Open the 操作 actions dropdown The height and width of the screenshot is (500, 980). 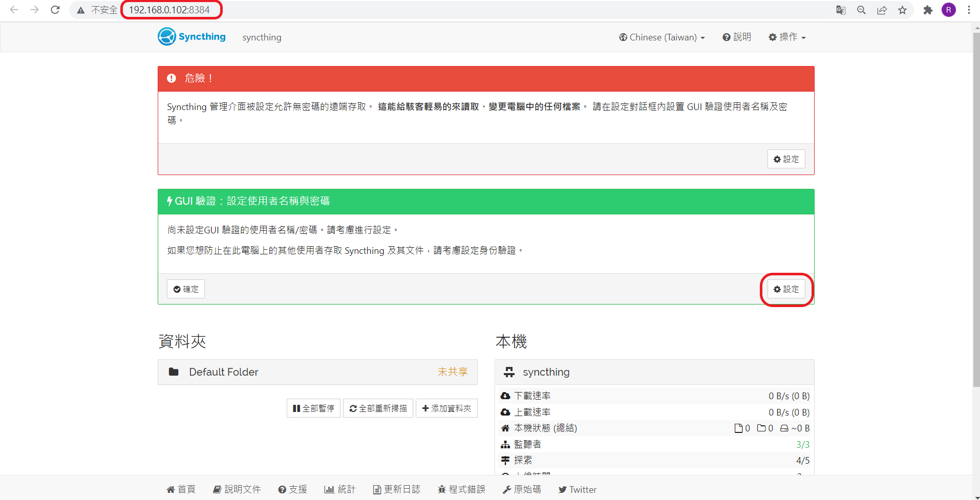(x=787, y=37)
